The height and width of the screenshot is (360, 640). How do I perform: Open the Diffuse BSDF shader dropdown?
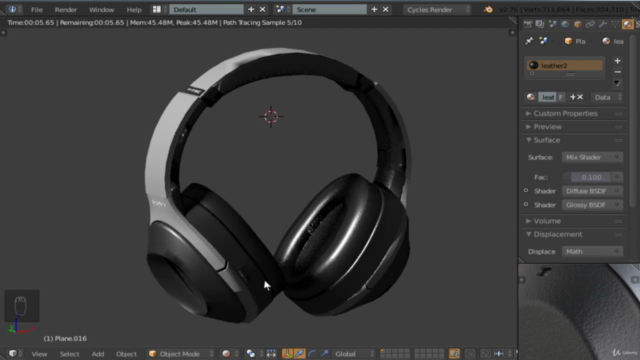coord(592,191)
